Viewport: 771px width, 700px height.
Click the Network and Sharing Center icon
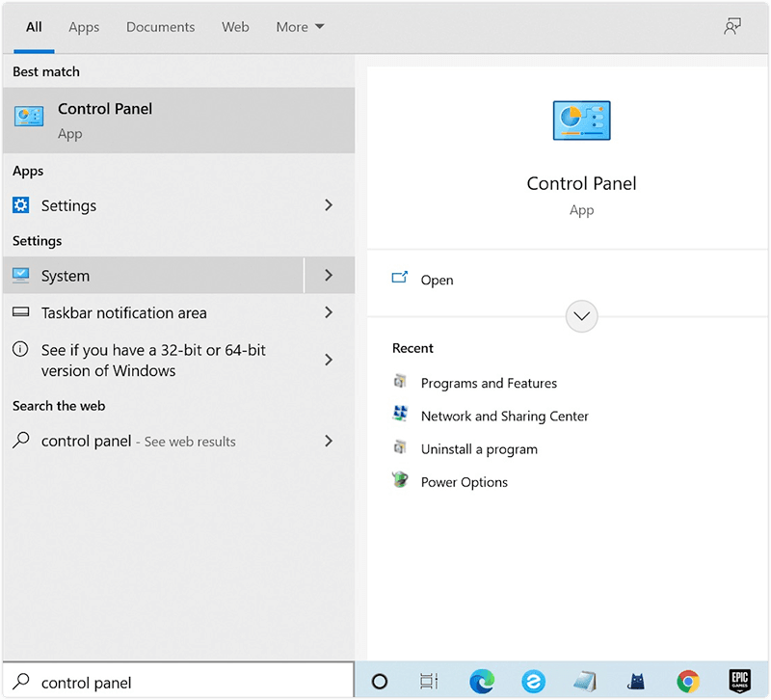pos(400,414)
